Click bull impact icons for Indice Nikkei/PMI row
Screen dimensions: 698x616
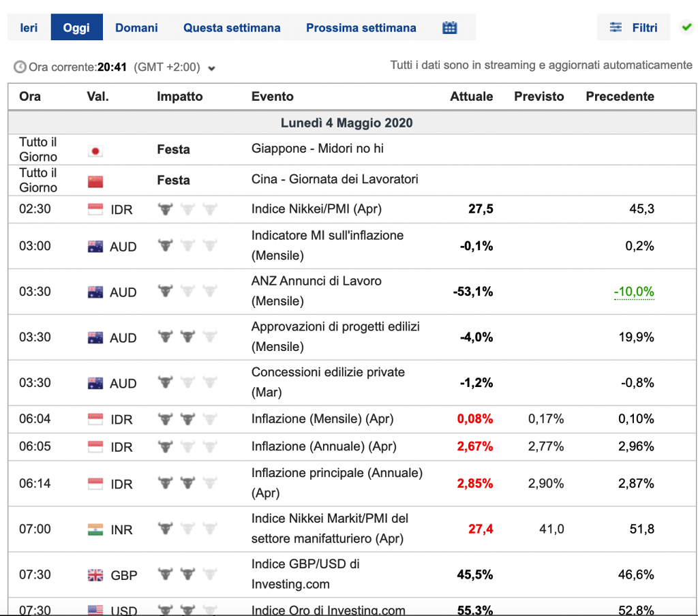(x=187, y=209)
